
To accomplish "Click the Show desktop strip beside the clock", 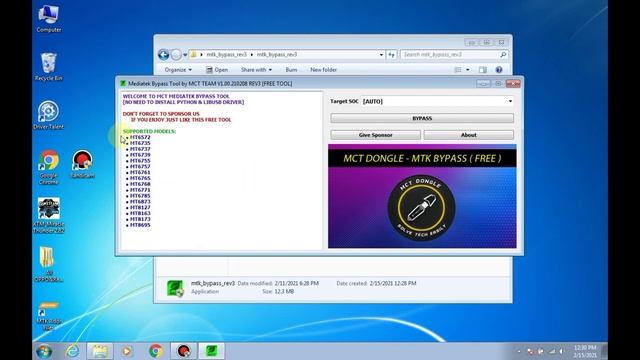I will (x=604, y=351).
